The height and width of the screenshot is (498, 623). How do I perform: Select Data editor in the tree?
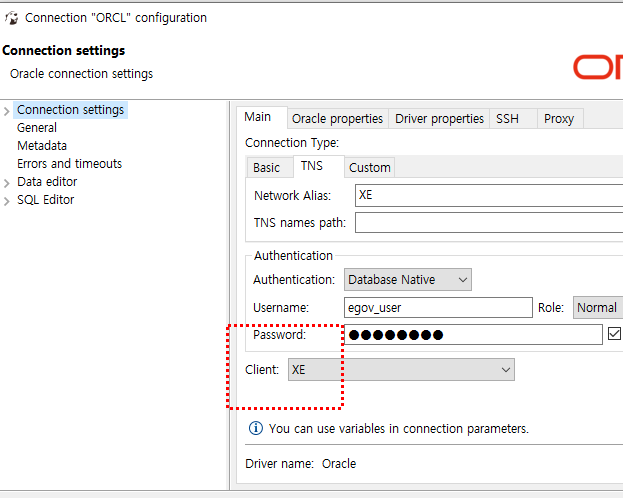click(47, 182)
